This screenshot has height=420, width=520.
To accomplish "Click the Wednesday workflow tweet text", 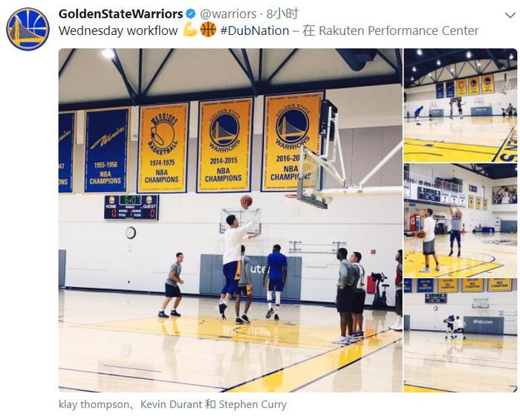I will (x=118, y=31).
